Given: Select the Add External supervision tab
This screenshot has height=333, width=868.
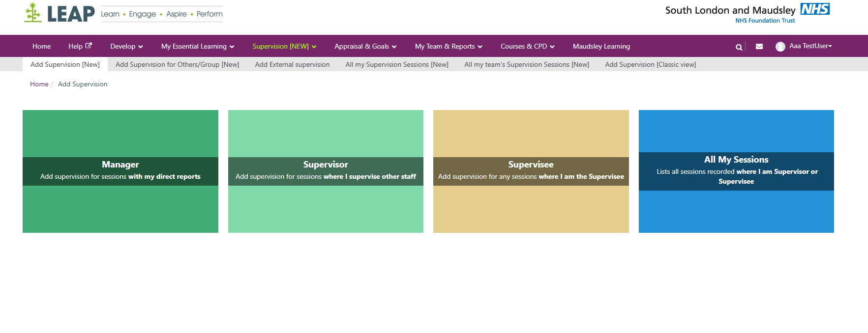Looking at the screenshot, I should [x=292, y=64].
